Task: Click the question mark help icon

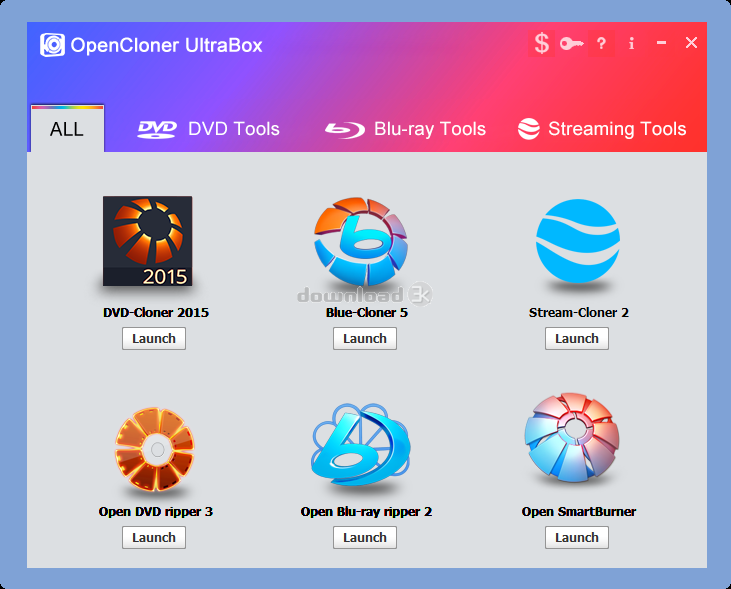Action: 601,44
